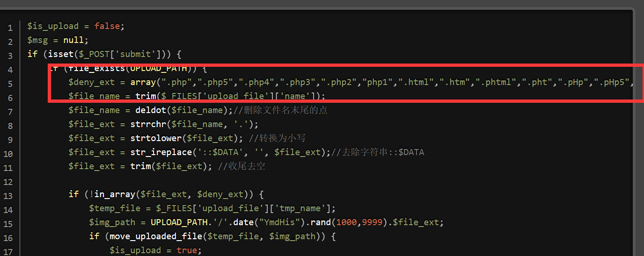This screenshot has width=644, height=256.
Task: Click the ".phtml" string in the array
Action: [x=497, y=82]
